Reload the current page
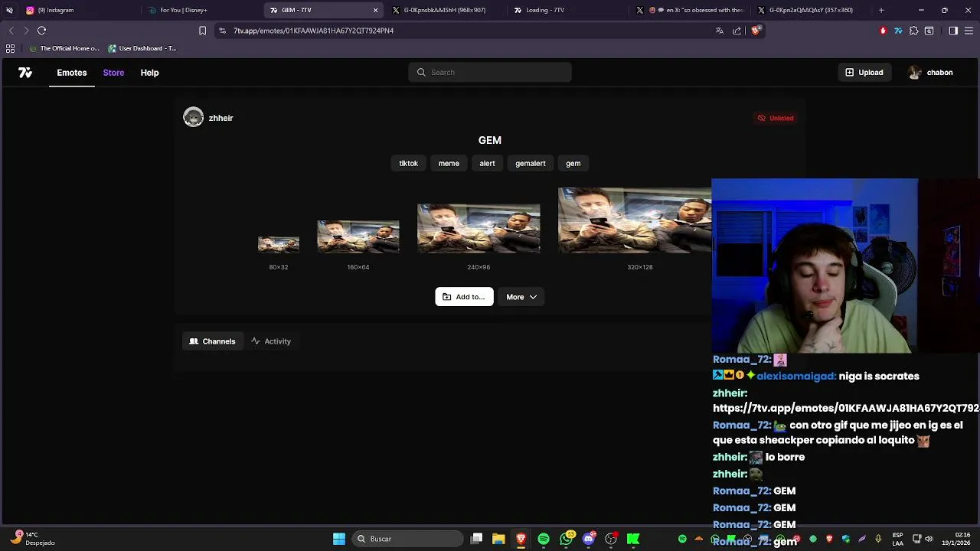Image resolution: width=980 pixels, height=551 pixels. [x=42, y=31]
